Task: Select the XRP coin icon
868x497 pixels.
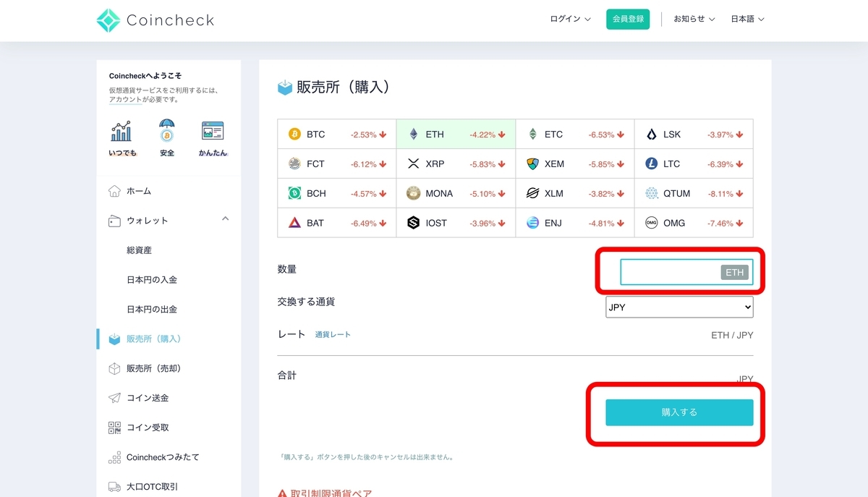Action: 414,163
